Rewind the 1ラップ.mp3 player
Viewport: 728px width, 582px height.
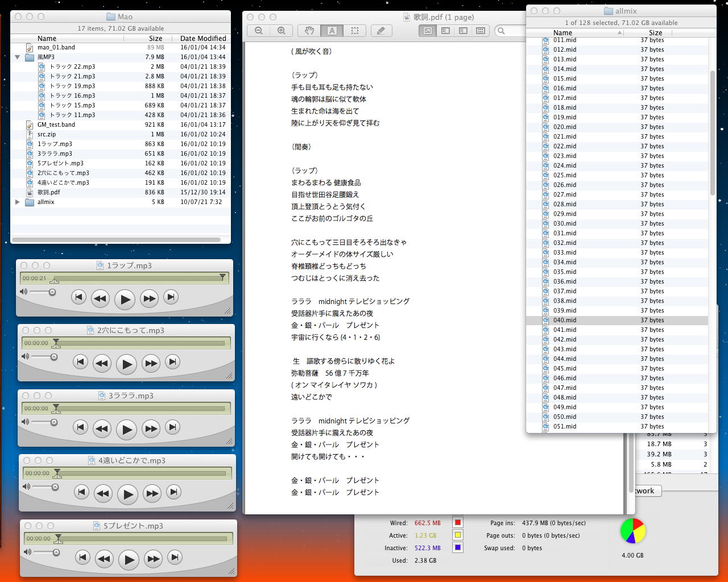tap(100, 298)
